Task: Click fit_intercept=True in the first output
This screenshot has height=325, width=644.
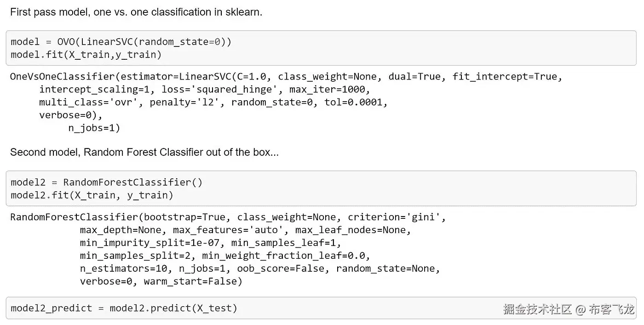Action: coord(507,76)
